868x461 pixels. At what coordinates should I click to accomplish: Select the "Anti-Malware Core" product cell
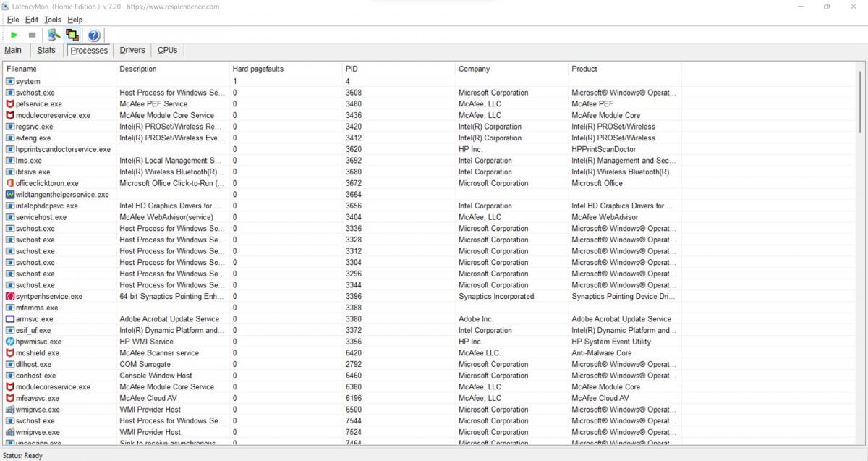coord(601,353)
